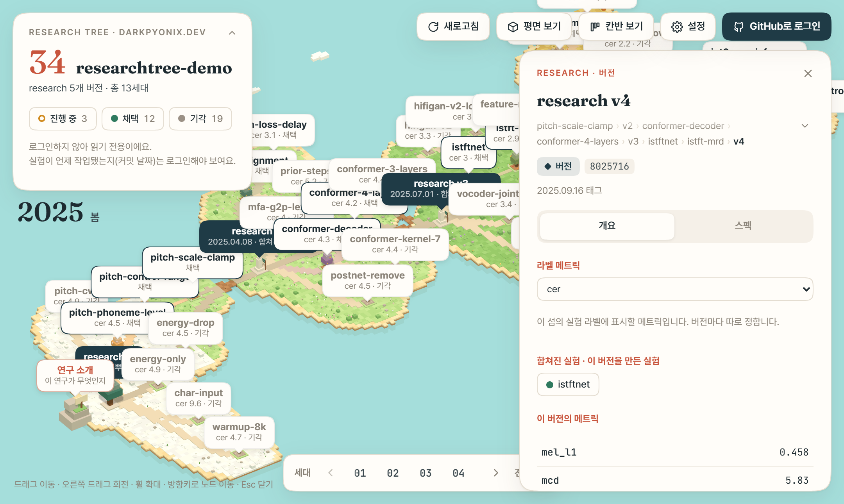Click the 새로고침 refresh button
This screenshot has height=504, width=844.
[x=453, y=27]
